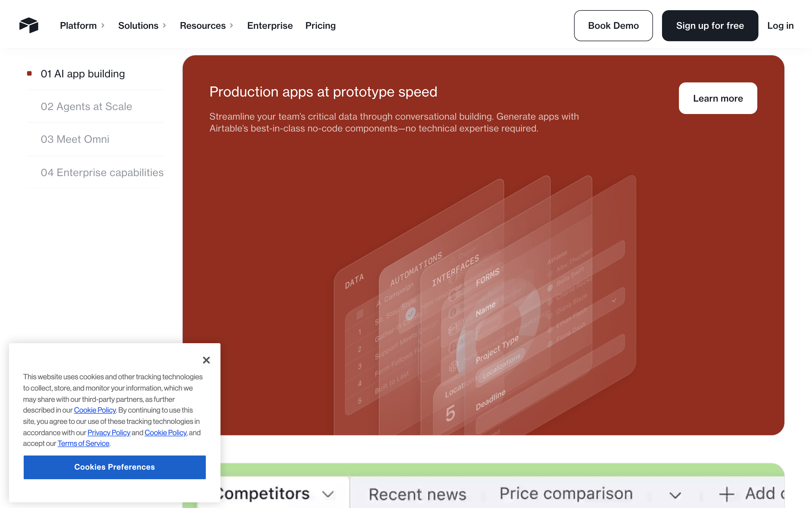Viewport: 812px width, 508px height.
Task: Open the Privacy Policy link
Action: pos(109,433)
